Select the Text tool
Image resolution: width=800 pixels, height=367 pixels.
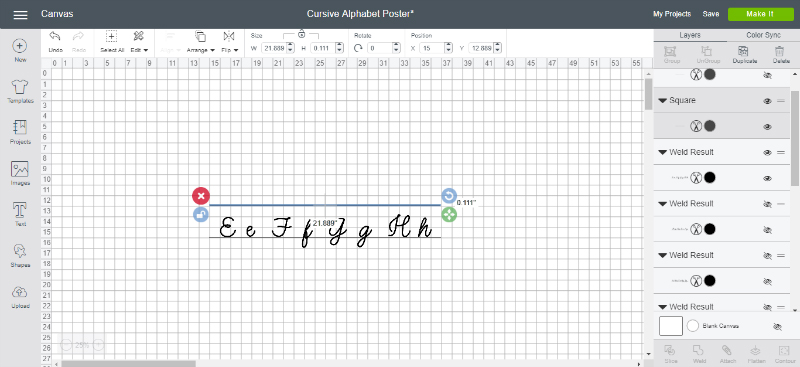tap(20, 210)
